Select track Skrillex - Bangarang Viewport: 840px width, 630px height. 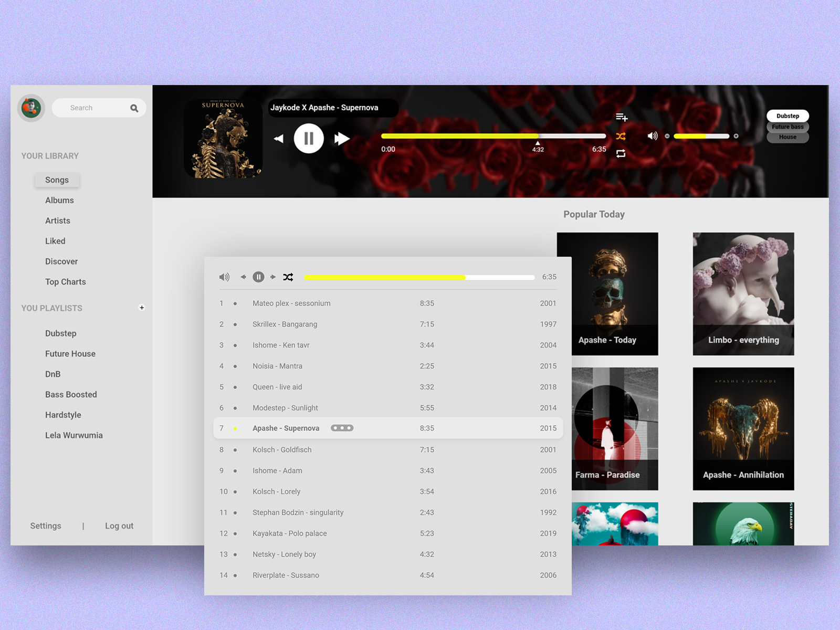coord(388,324)
